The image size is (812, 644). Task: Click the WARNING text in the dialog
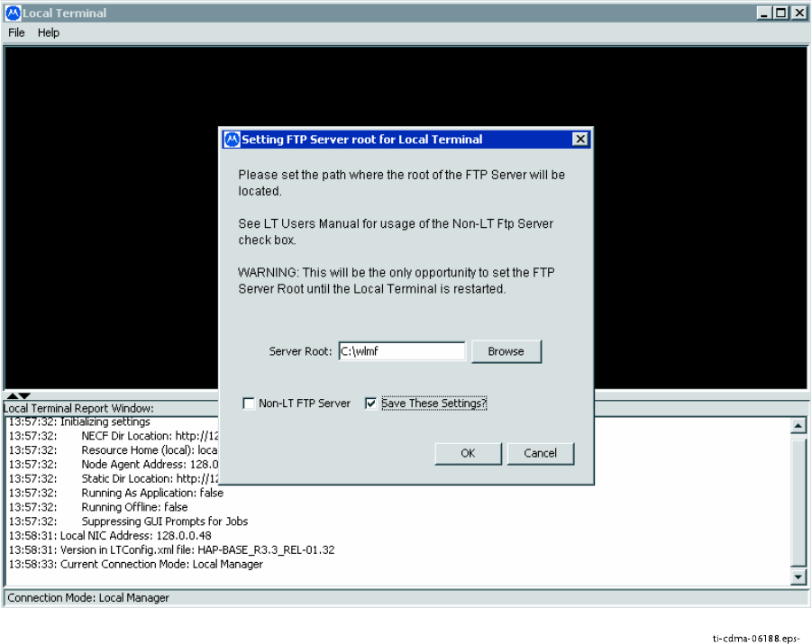(397, 281)
